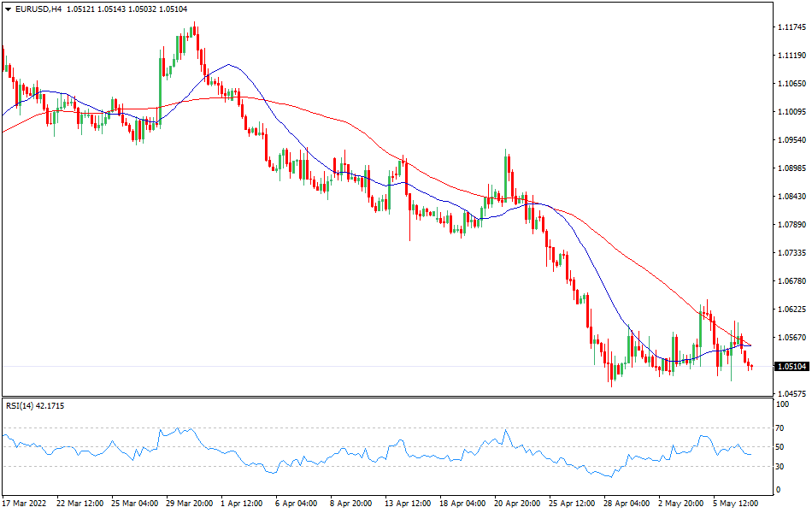This screenshot has width=812, height=513.
Task: Click the divider between chart and RSI
Action: click(385, 397)
